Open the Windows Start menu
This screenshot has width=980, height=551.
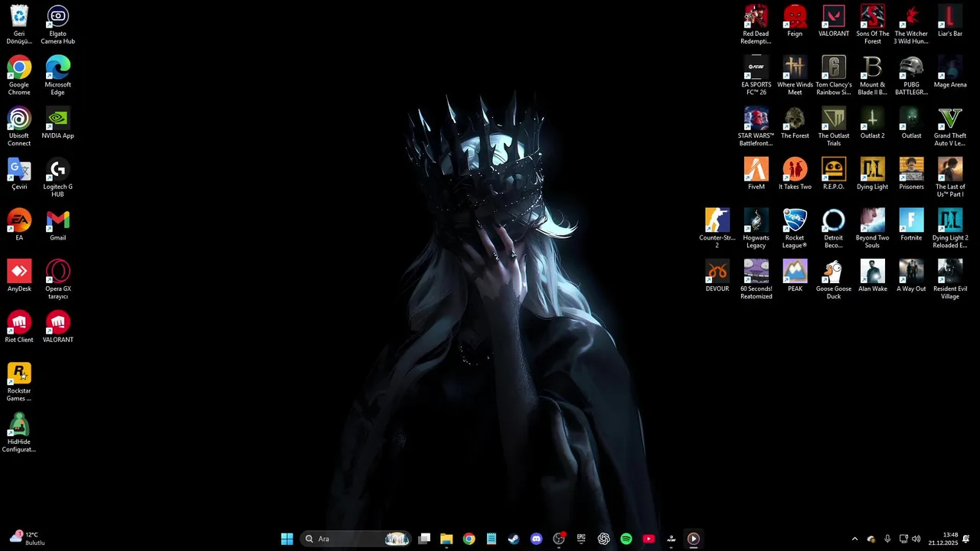[x=287, y=539]
